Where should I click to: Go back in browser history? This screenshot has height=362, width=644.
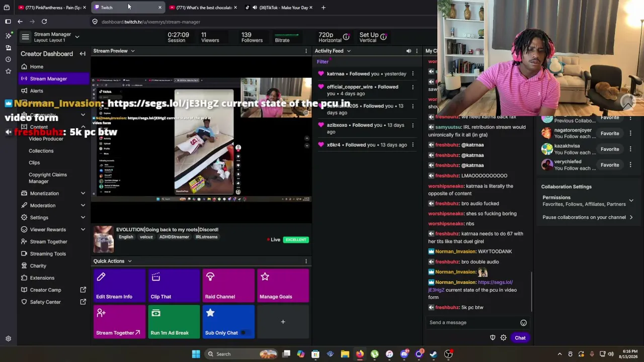[x=20, y=22]
